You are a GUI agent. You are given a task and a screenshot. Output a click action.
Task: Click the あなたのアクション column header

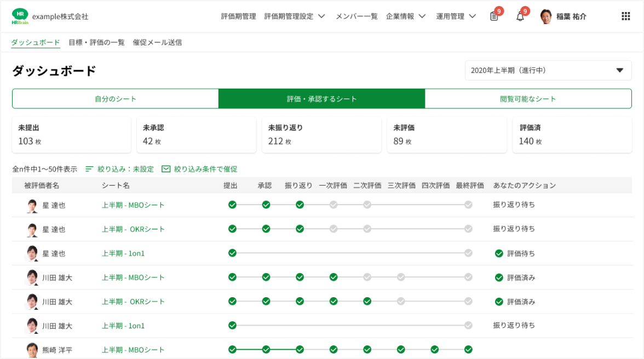tap(525, 186)
